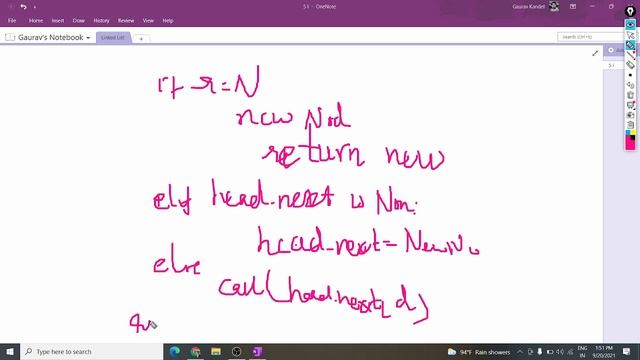Open Ribbon Display Options icon
Image resolution: width=640 pixels, height=360 pixels.
(573, 7)
